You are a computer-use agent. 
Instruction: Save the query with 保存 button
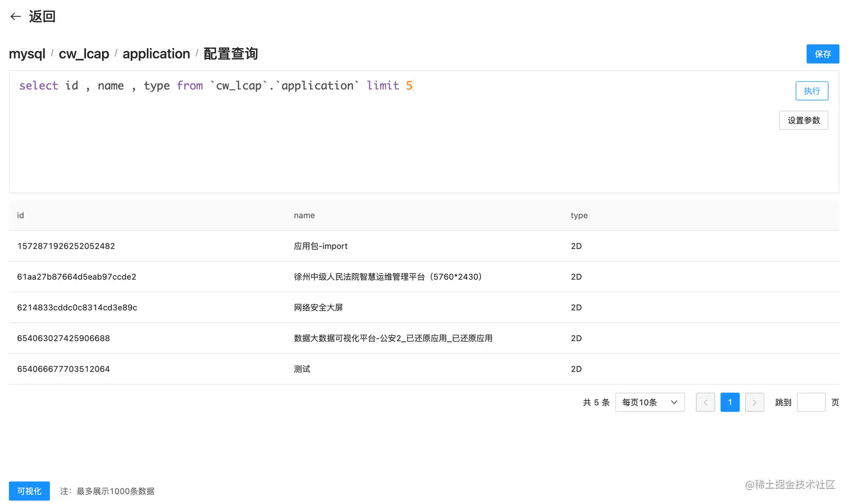tap(823, 54)
